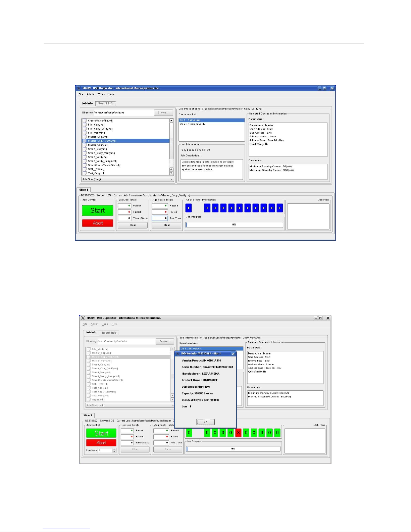Select Job Info tab in upper screenshot
The image size is (411, 532).
(x=87, y=103)
